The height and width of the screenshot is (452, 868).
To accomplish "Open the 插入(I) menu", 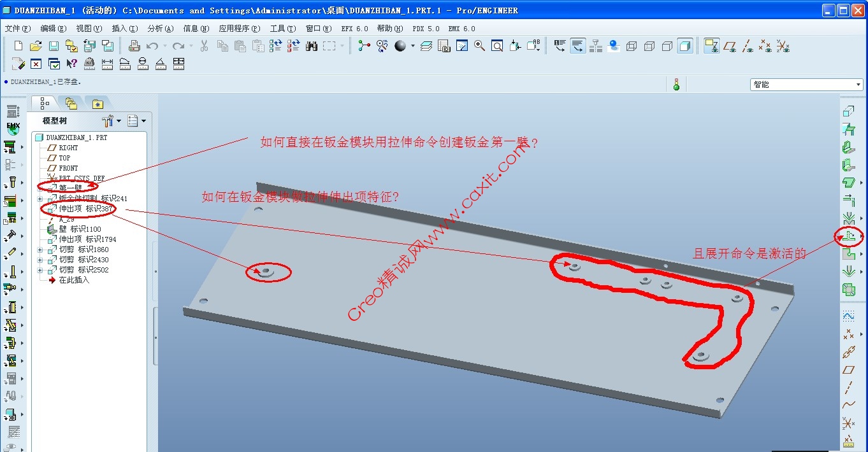I will (x=124, y=29).
